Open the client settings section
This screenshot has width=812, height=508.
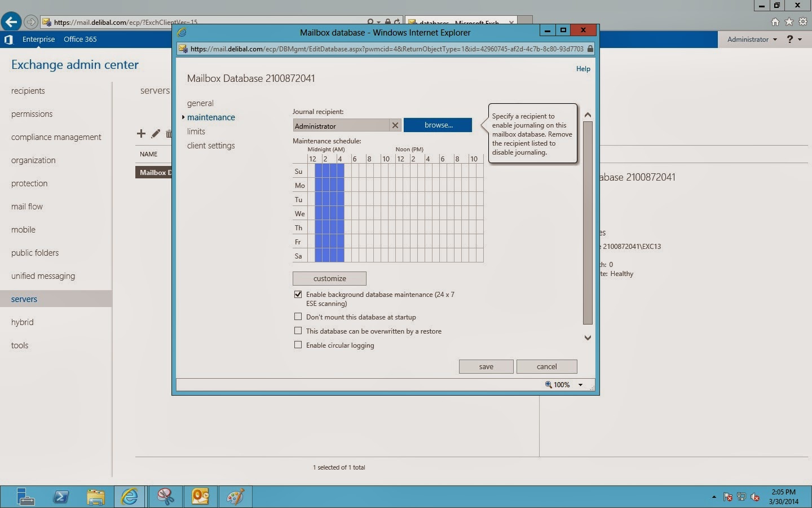(211, 146)
